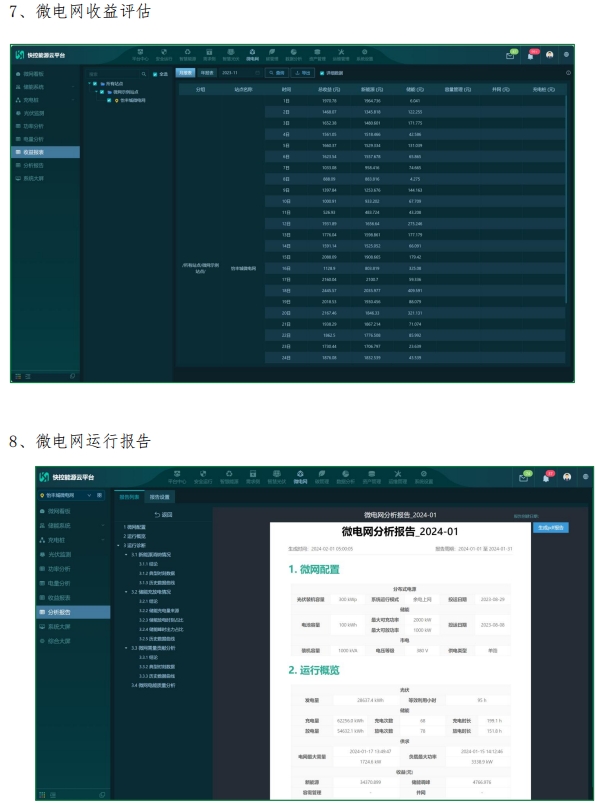Viewport: 597px width, 805px height.
Task: Select 报告列表 tab in lower screenshot
Action: [129, 497]
